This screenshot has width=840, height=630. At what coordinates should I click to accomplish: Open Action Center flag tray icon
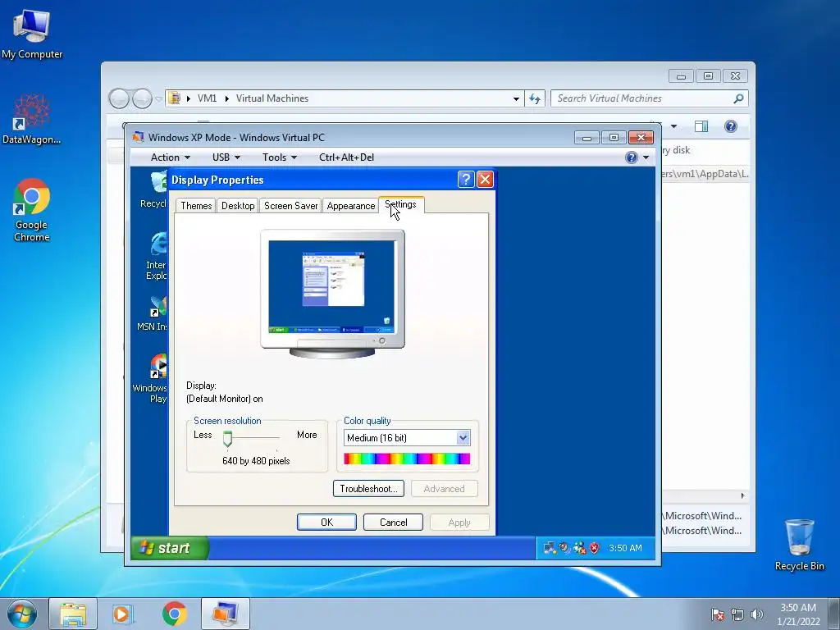coord(718,614)
